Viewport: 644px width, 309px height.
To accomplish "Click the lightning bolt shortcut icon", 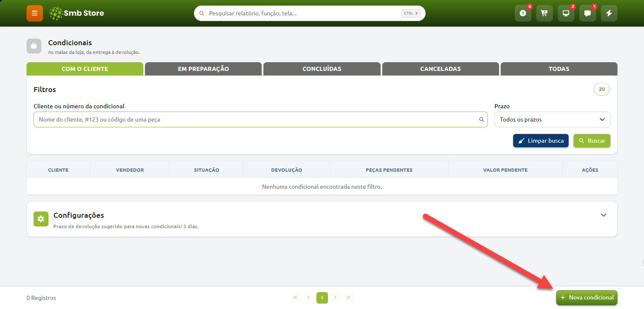I will (609, 13).
